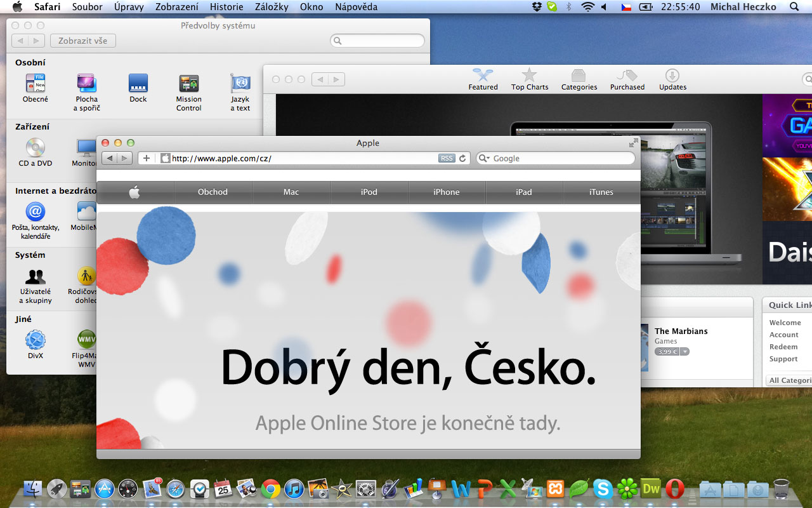Open the Záložky menu
The image size is (812, 508).
(x=272, y=7)
